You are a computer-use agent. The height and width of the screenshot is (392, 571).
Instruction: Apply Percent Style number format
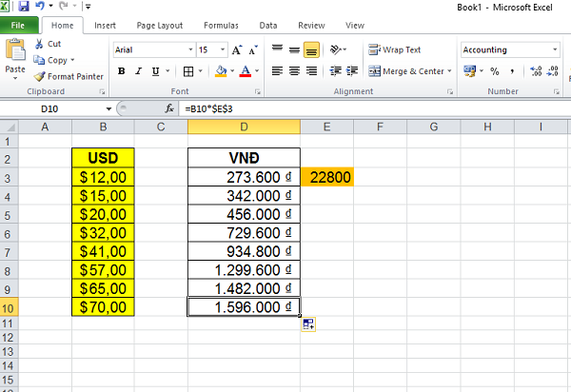[x=494, y=70]
